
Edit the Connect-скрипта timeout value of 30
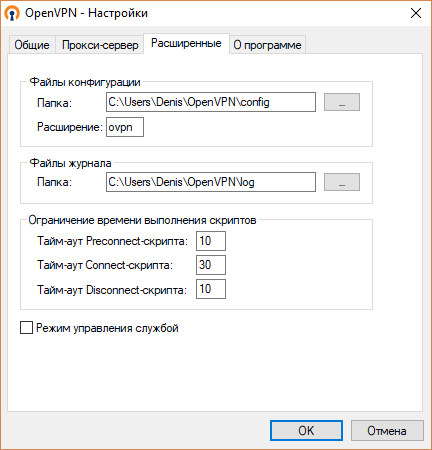click(x=211, y=265)
